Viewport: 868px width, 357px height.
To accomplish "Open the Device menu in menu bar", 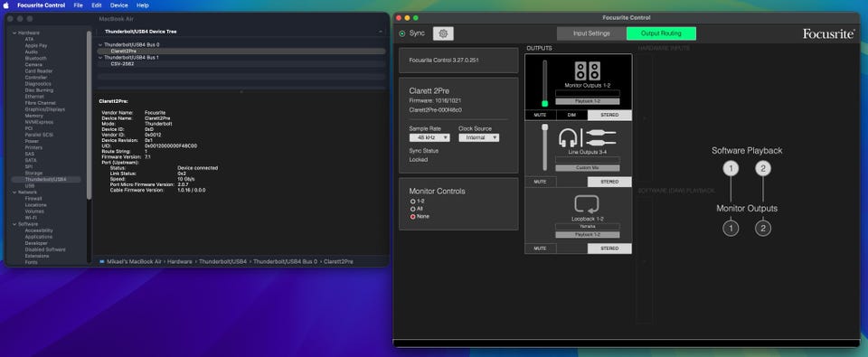I will [118, 5].
